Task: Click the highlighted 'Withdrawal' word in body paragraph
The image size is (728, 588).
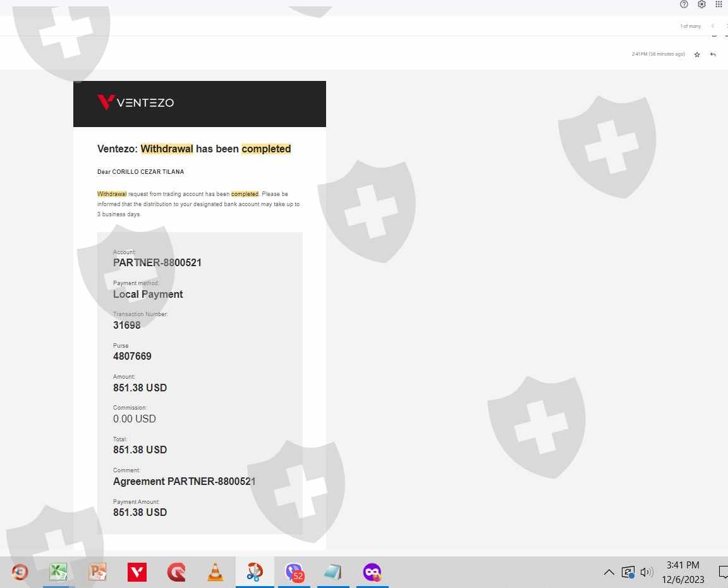Action: [x=111, y=193]
